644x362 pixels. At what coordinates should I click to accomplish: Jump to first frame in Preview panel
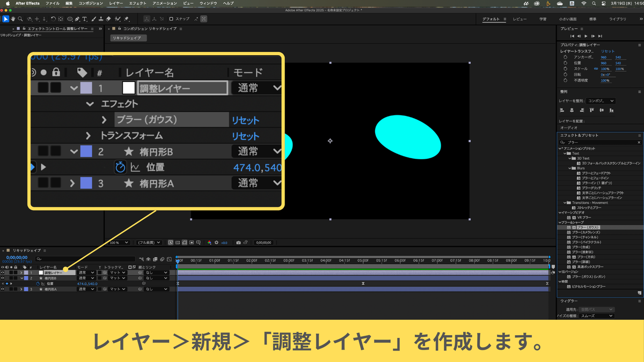click(572, 36)
